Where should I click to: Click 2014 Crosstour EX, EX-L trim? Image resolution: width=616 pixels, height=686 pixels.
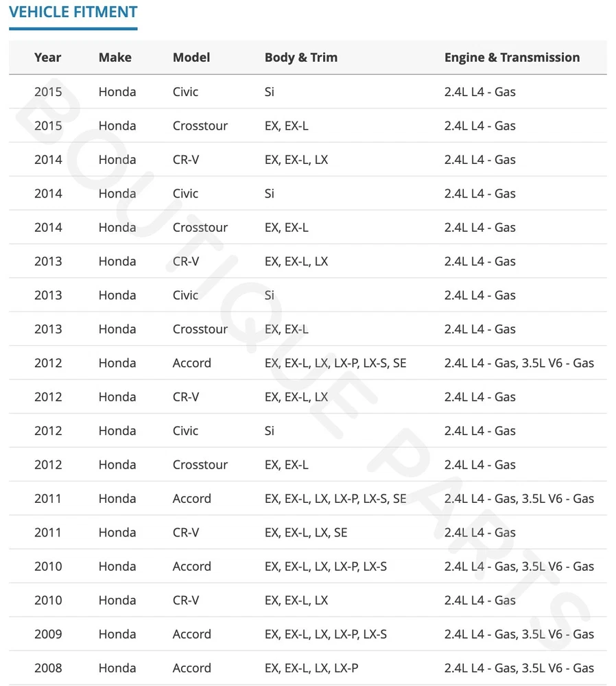[286, 228]
